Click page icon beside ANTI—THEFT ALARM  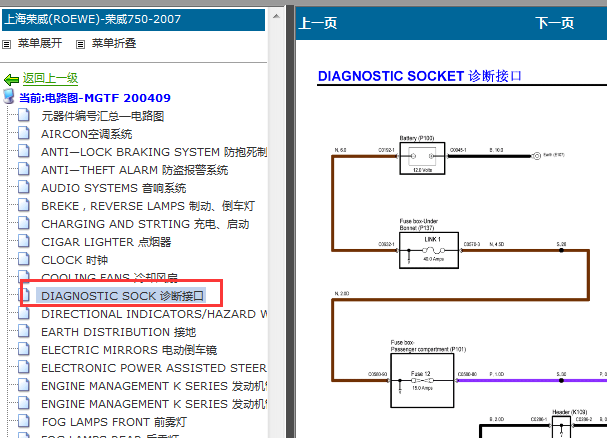point(24,169)
